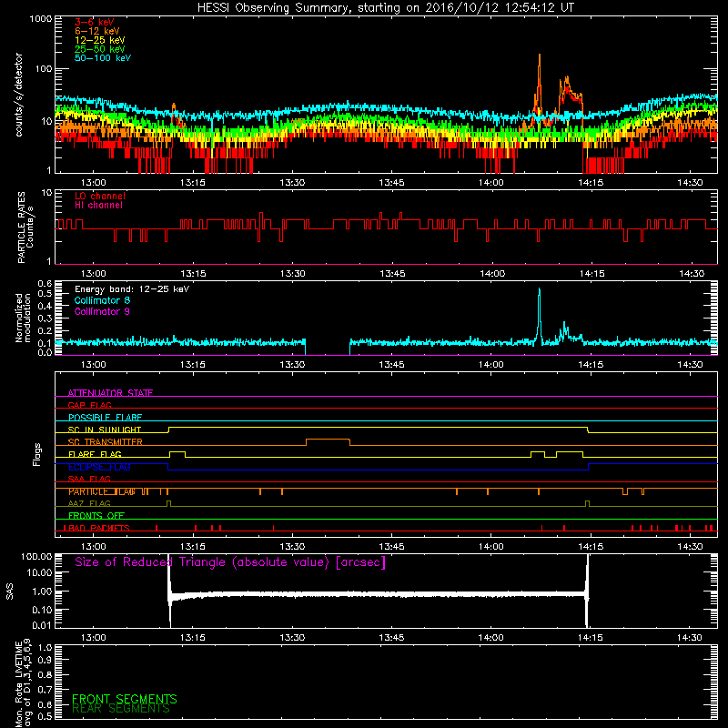Click the FRONTS OFF flag label
728x728 pixels.
(96, 516)
